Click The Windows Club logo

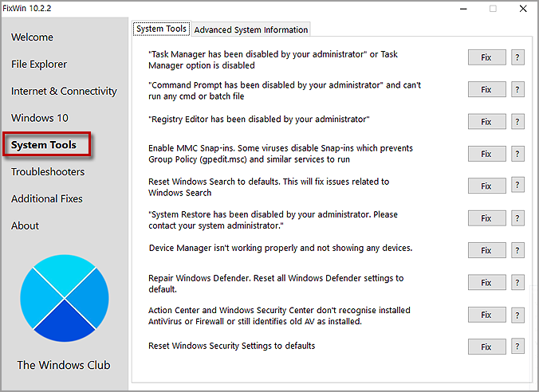tap(65, 298)
